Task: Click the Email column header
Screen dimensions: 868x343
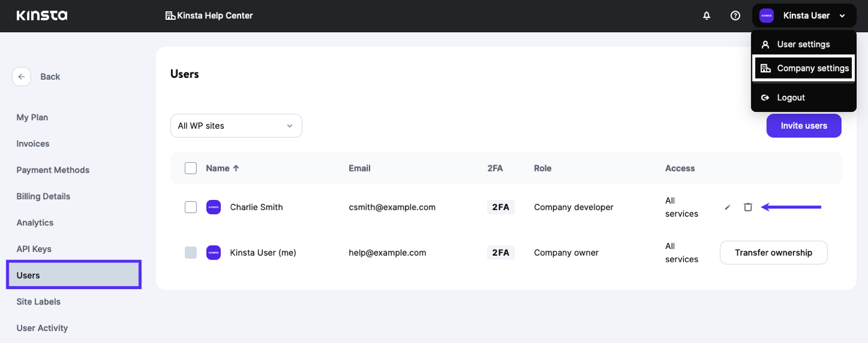Action: pyautogui.click(x=360, y=168)
